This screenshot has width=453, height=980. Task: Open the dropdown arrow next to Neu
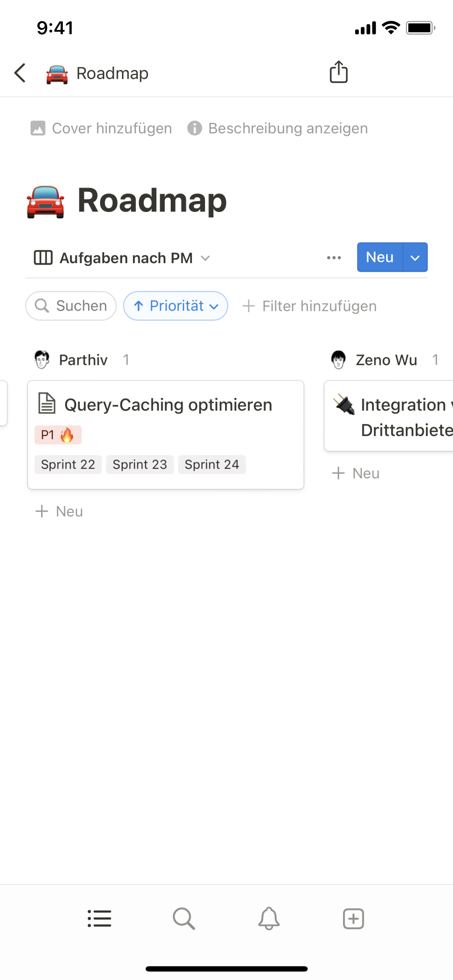415,257
